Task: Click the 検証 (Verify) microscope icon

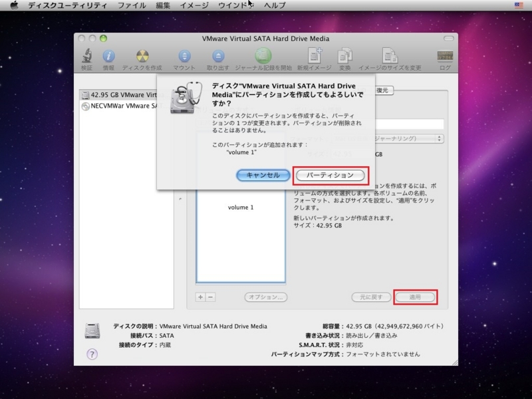Action: pos(87,56)
